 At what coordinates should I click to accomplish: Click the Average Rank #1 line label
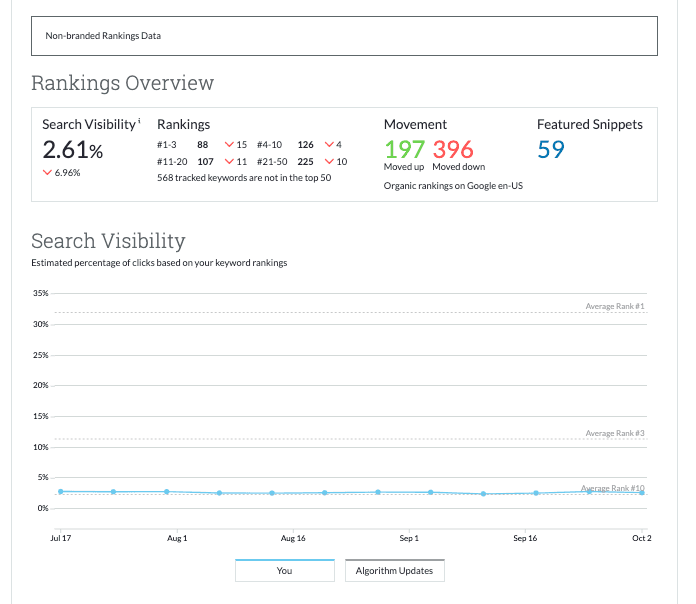615,306
